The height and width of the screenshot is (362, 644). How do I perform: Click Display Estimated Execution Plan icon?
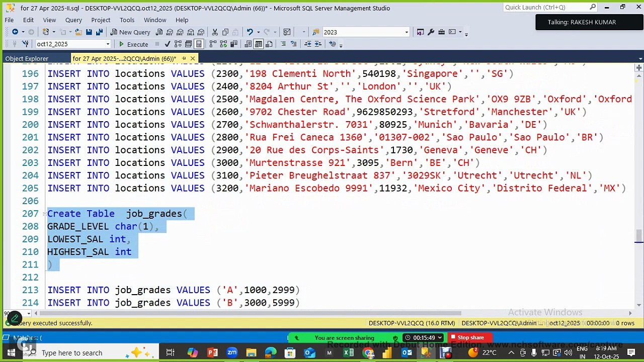tap(178, 44)
